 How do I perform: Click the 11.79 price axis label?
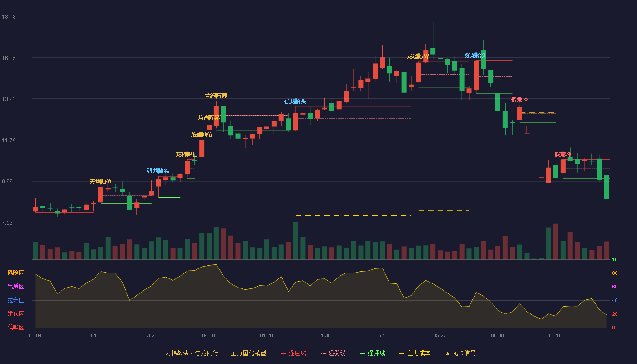click(x=9, y=141)
